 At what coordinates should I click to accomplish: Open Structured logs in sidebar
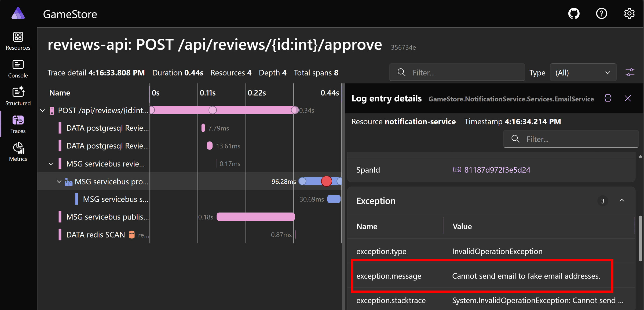click(x=18, y=97)
